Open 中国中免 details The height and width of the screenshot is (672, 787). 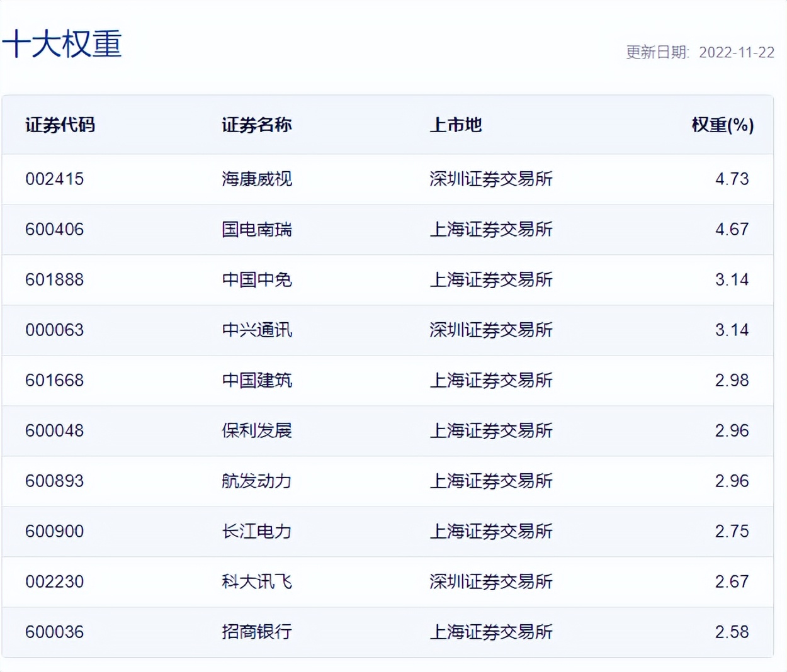click(x=256, y=280)
